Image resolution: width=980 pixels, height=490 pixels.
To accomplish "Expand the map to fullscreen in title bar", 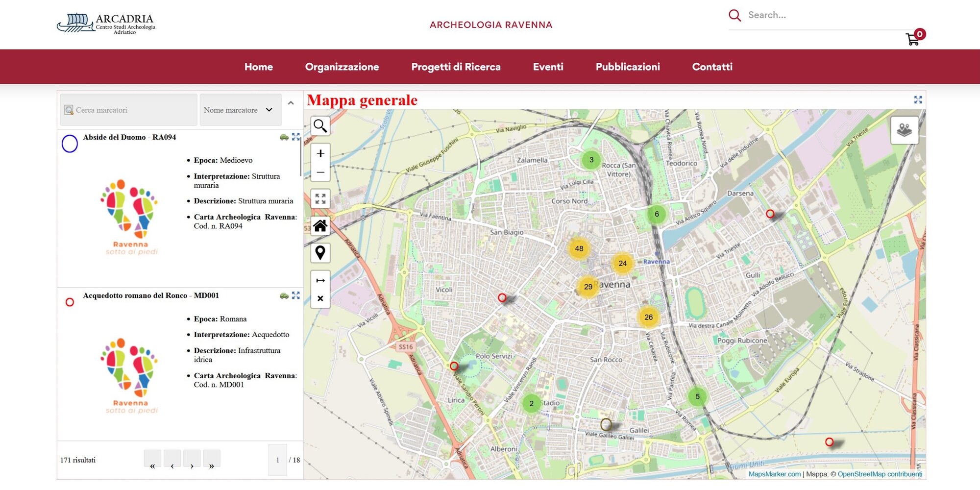I will pyautogui.click(x=918, y=100).
